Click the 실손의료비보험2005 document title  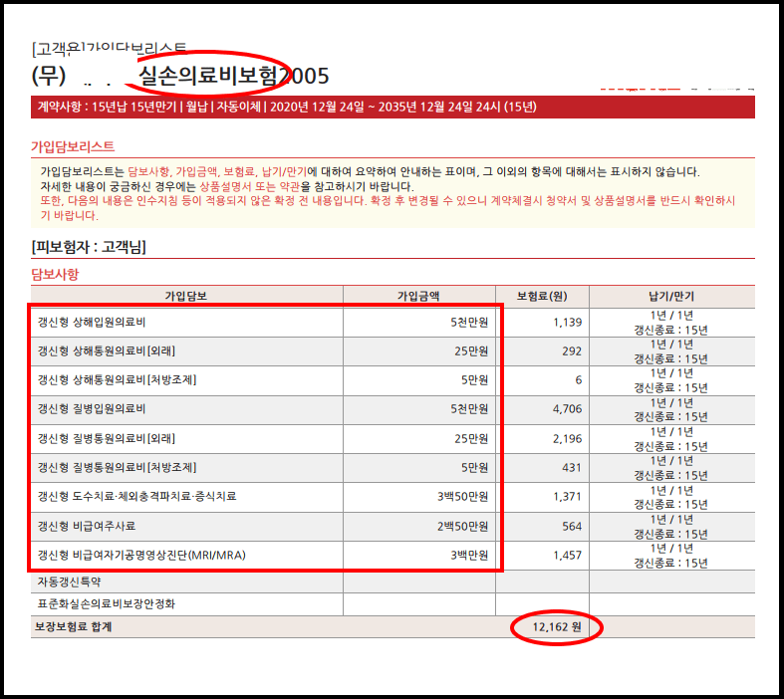233,76
